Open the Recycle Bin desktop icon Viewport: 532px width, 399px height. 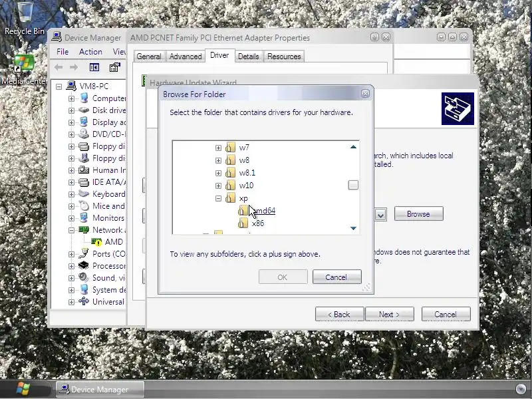25,19
